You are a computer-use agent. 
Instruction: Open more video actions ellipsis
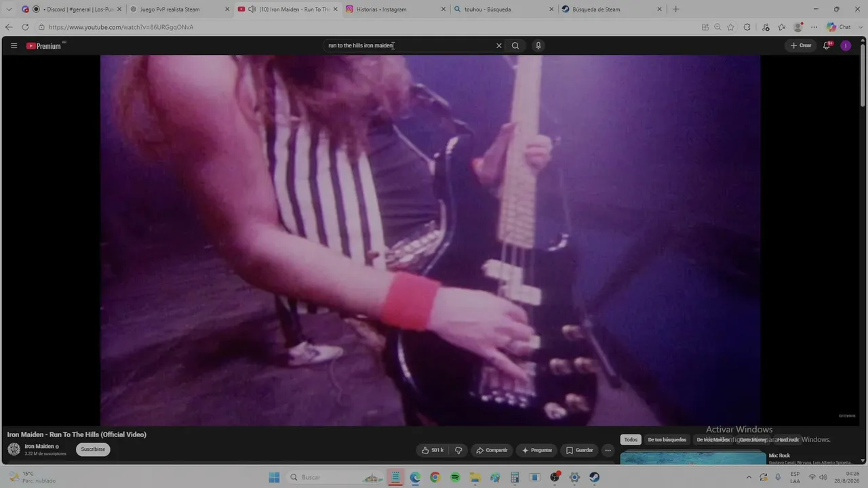coord(608,450)
